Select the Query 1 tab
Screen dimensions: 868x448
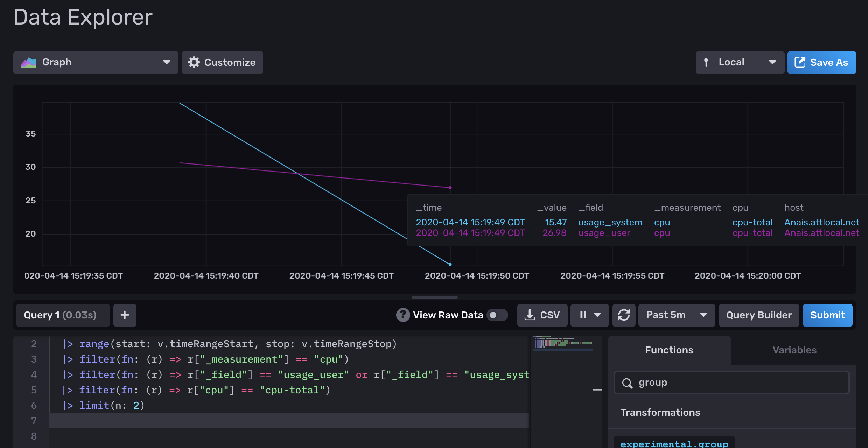(60, 315)
